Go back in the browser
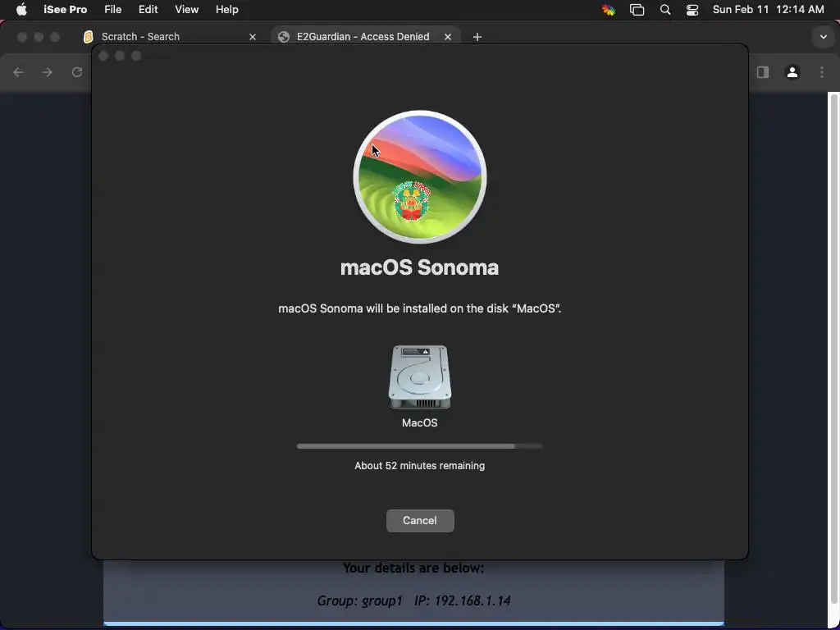 coord(18,72)
